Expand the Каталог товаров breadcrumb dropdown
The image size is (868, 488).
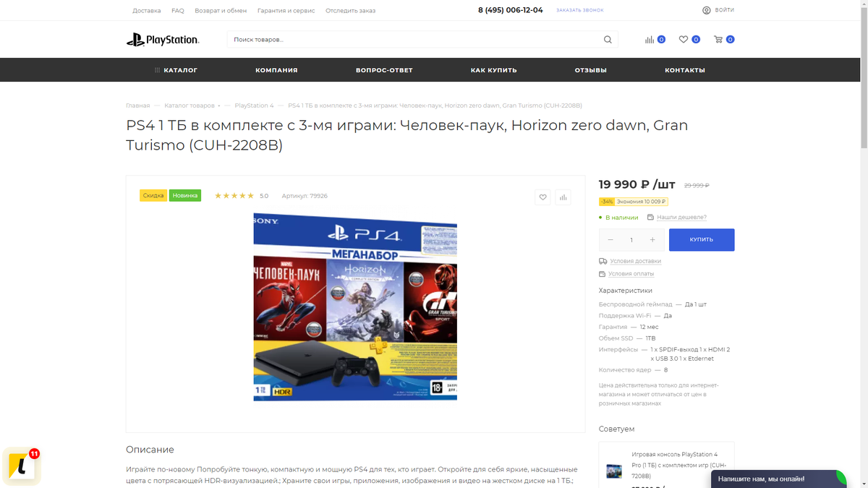(x=219, y=106)
